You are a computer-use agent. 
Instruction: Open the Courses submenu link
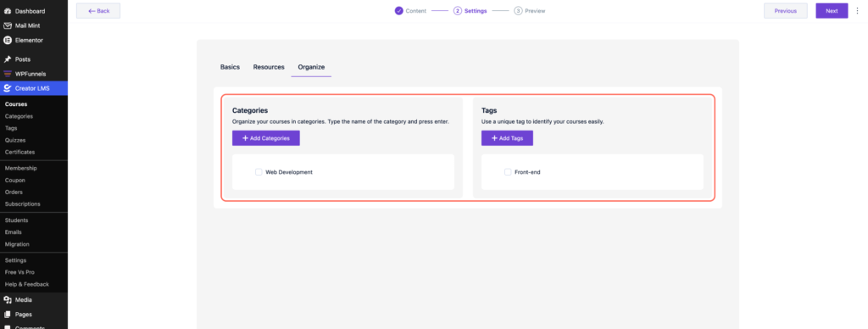[16, 104]
